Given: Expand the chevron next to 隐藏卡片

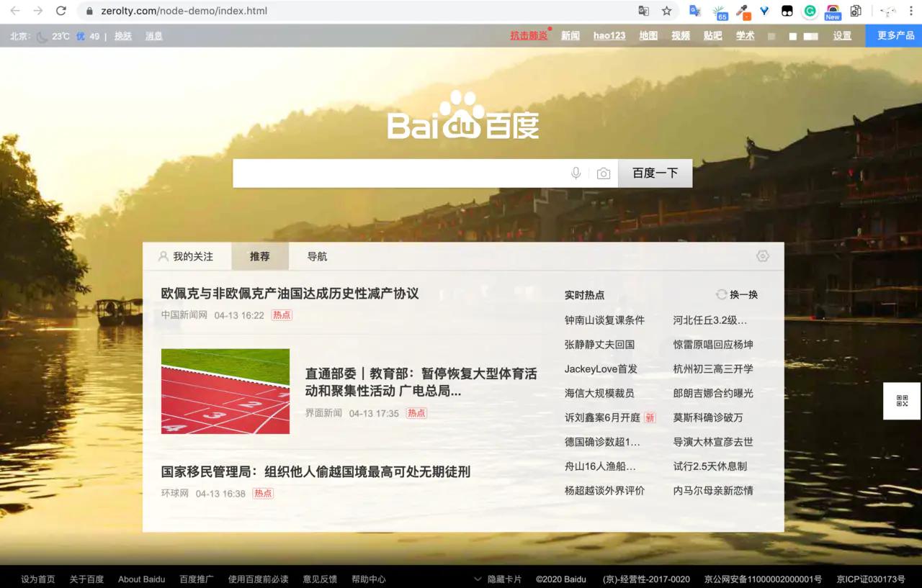Looking at the screenshot, I should pos(478,579).
